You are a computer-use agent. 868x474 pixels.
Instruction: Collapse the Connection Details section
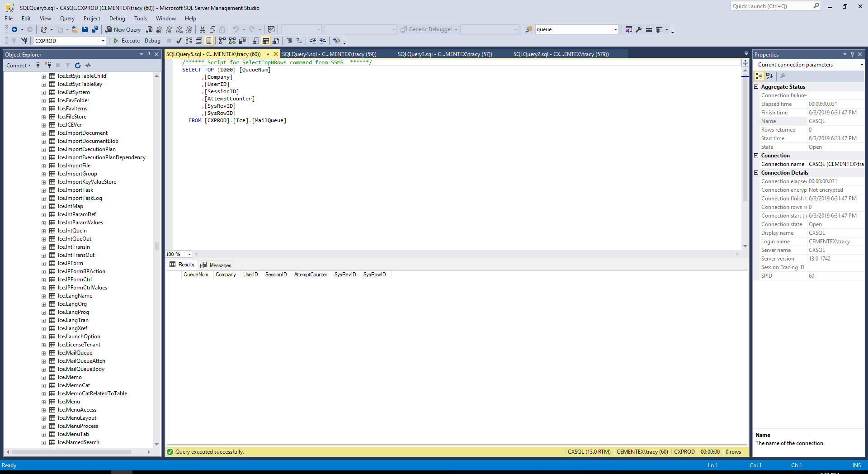756,173
